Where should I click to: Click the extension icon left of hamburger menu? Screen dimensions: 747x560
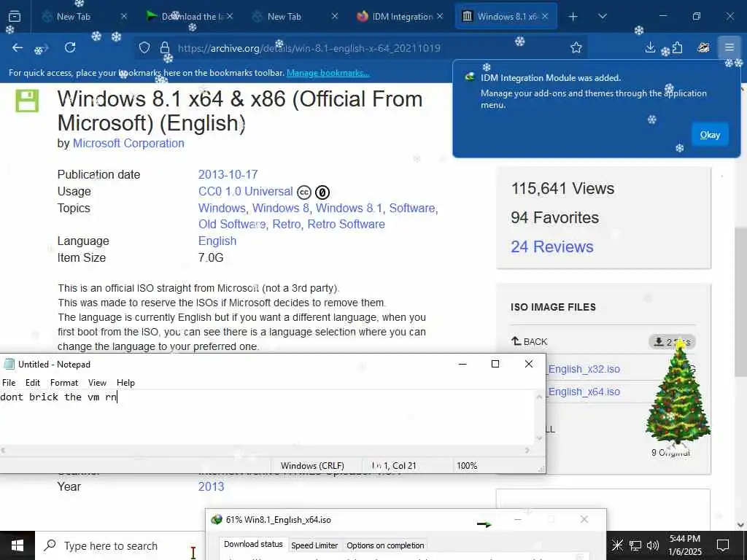click(703, 47)
